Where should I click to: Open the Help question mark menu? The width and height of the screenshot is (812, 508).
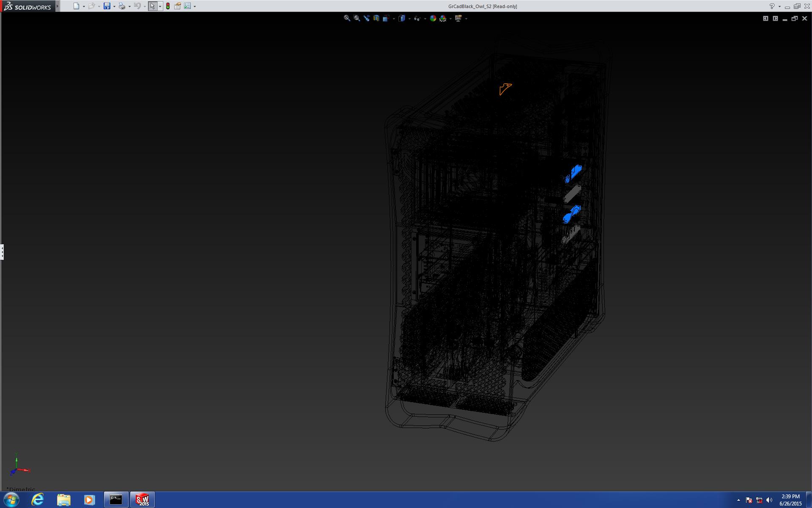[x=772, y=6]
